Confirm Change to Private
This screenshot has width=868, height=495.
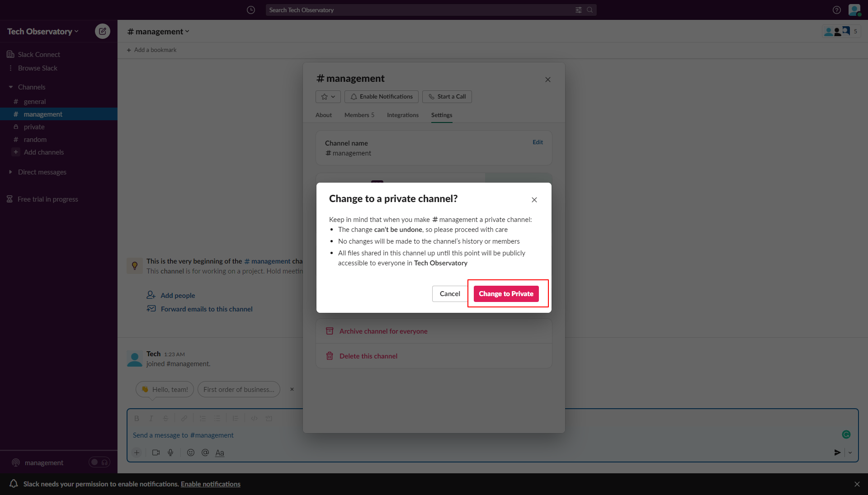[x=506, y=294]
